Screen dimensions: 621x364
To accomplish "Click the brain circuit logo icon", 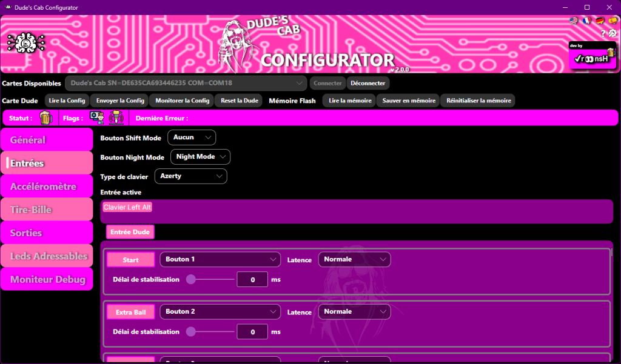I will 25,42.
